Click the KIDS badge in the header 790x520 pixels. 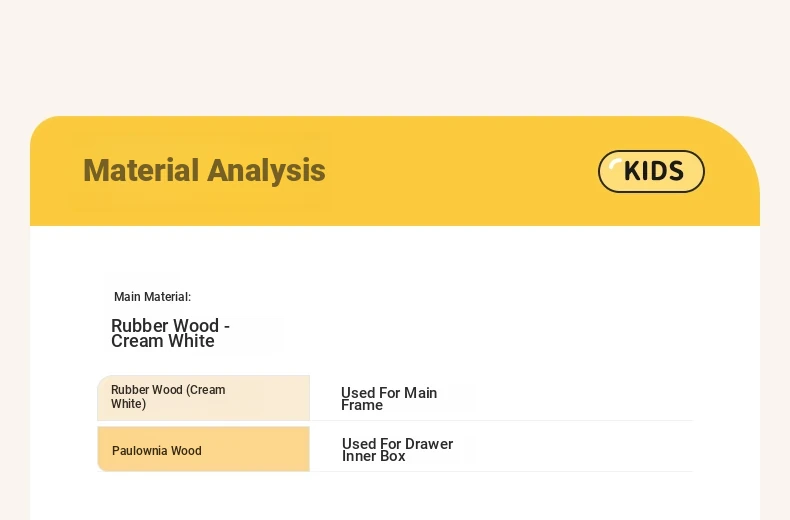pos(651,171)
